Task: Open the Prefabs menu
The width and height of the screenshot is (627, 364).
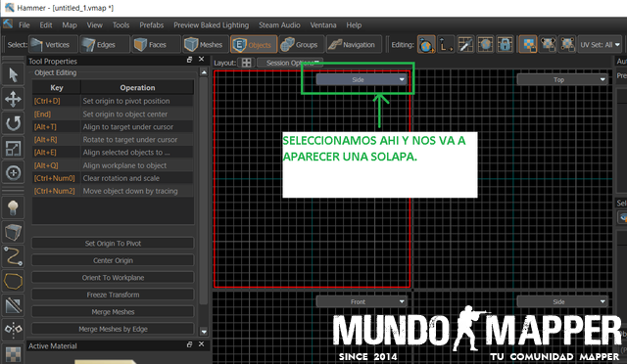Action: coord(152,24)
